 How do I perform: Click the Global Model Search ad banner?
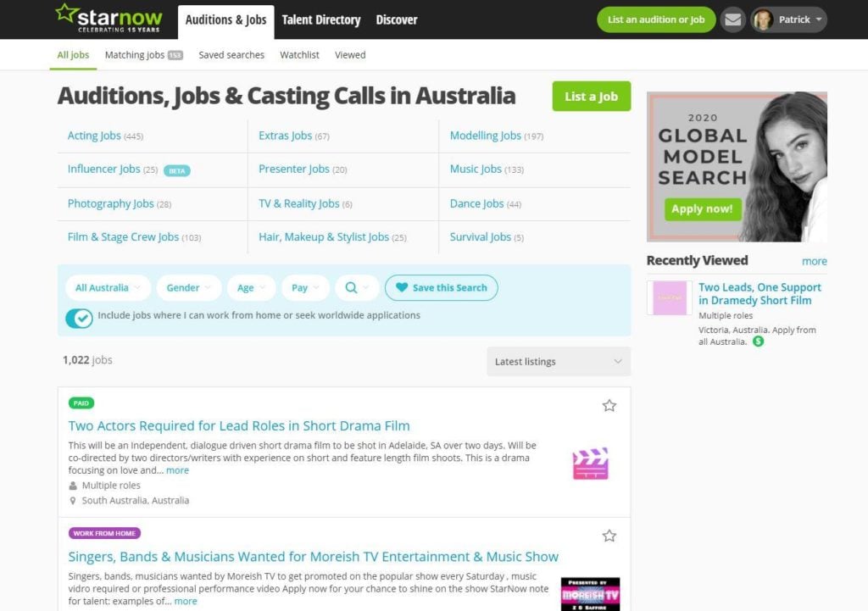coord(737,167)
